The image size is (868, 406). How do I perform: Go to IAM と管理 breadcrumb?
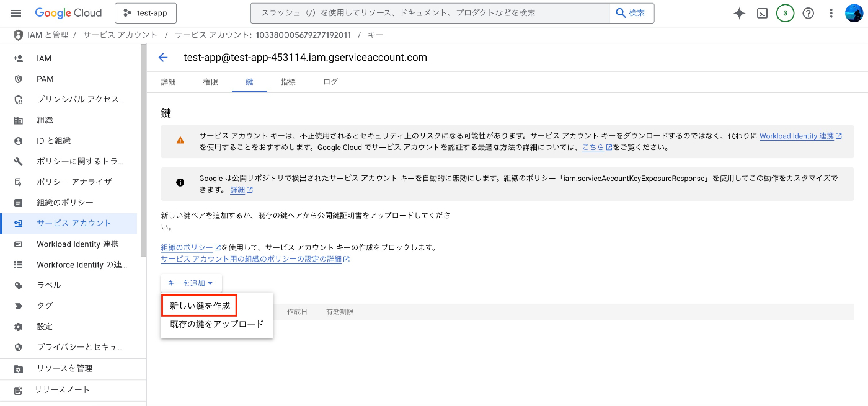48,35
